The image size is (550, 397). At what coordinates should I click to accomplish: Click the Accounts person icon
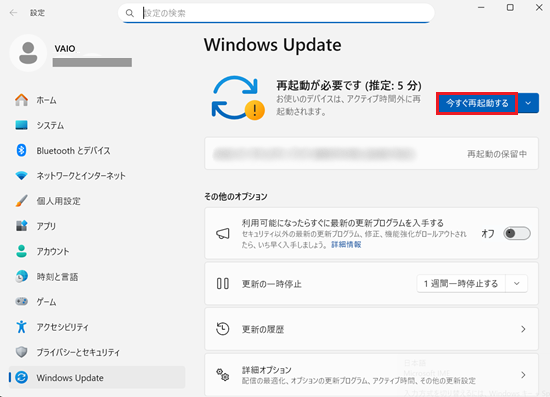(x=21, y=251)
